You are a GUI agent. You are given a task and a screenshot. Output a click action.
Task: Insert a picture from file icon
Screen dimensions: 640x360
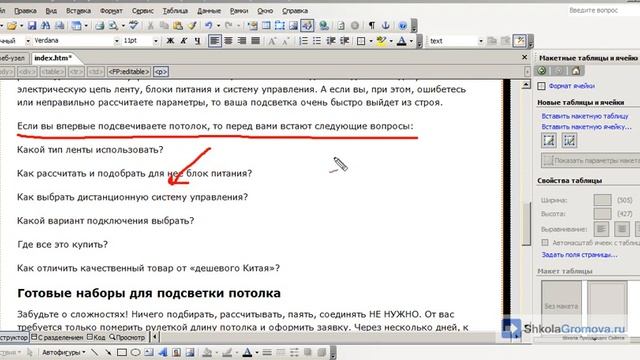point(293,26)
